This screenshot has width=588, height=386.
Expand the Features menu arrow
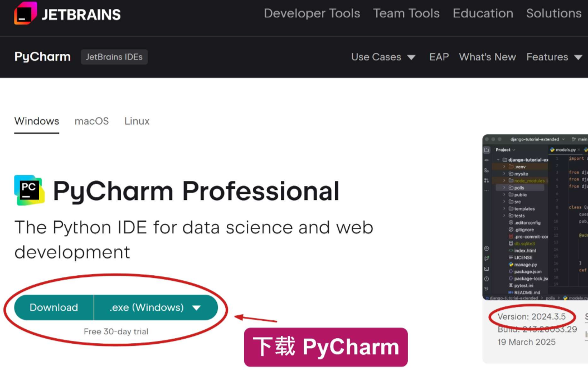pyautogui.click(x=578, y=57)
